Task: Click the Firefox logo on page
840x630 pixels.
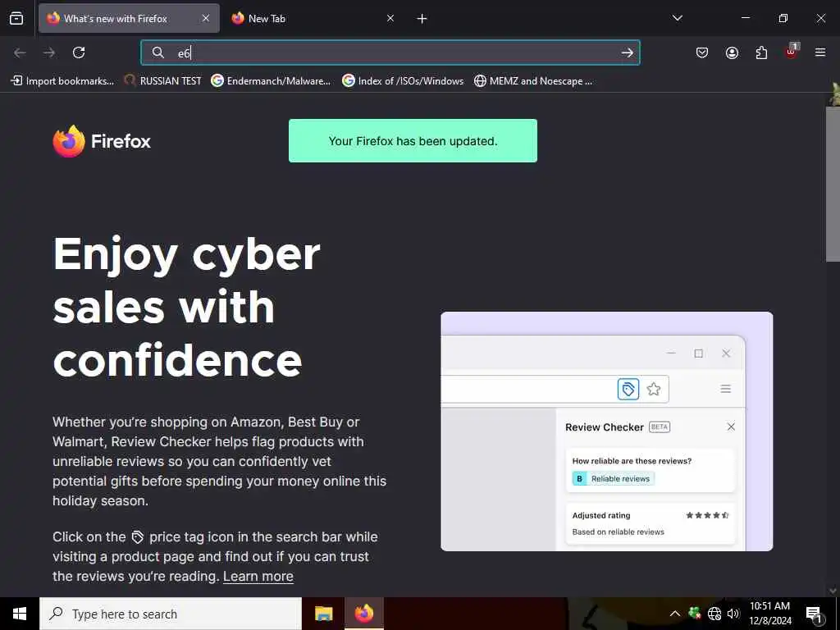Action: click(x=102, y=141)
